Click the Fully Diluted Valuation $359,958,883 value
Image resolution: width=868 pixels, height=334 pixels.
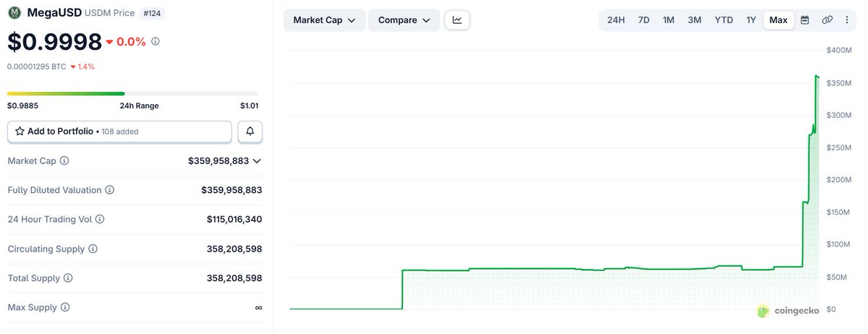(x=231, y=190)
